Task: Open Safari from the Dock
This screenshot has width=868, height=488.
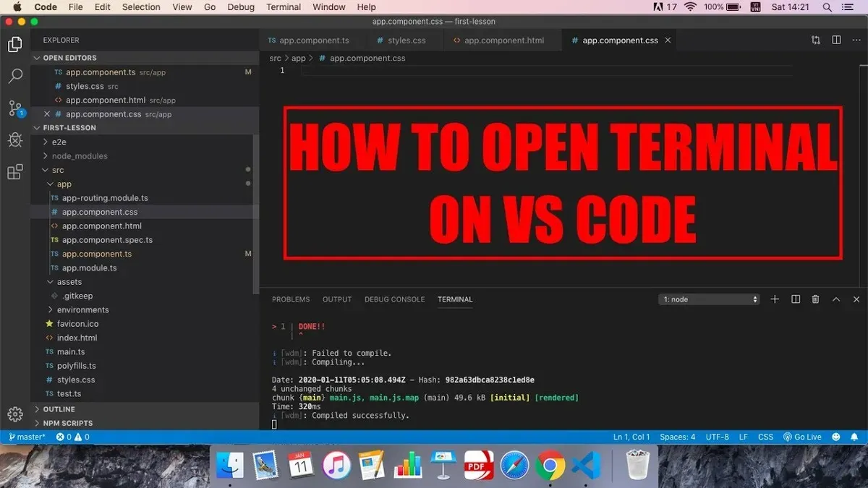Action: tap(515, 465)
